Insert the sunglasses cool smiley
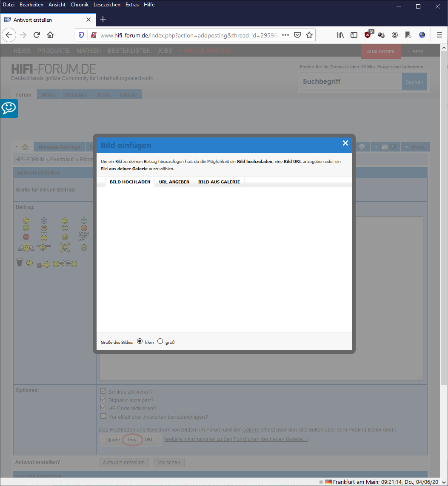 pyautogui.click(x=44, y=229)
